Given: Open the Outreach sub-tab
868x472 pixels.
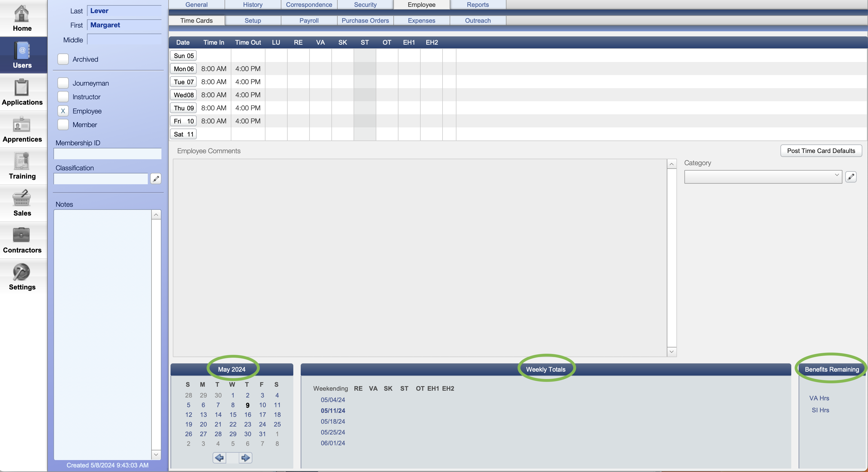Looking at the screenshot, I should tap(478, 20).
